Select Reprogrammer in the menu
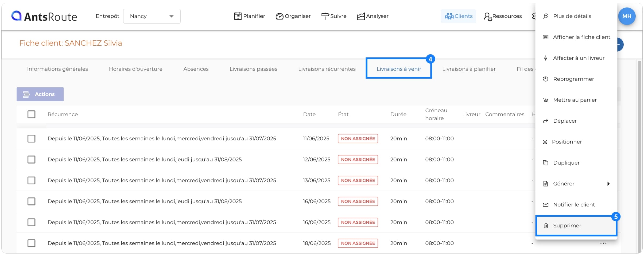Viewport: 644px width, 256px height. tap(576, 79)
